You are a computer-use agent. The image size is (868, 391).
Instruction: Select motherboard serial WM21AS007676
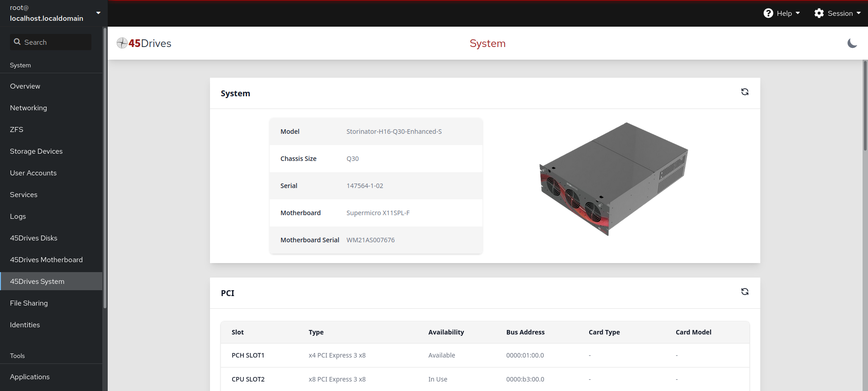(371, 240)
